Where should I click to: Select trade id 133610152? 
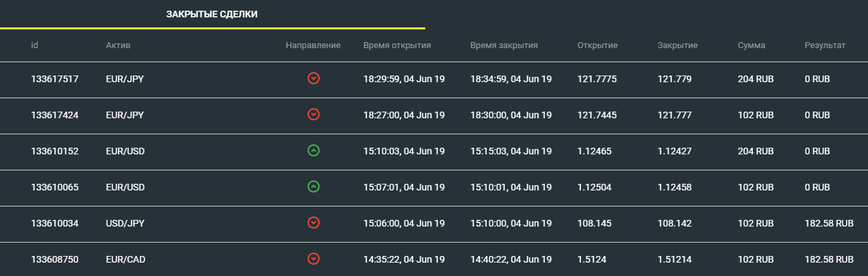(55, 151)
